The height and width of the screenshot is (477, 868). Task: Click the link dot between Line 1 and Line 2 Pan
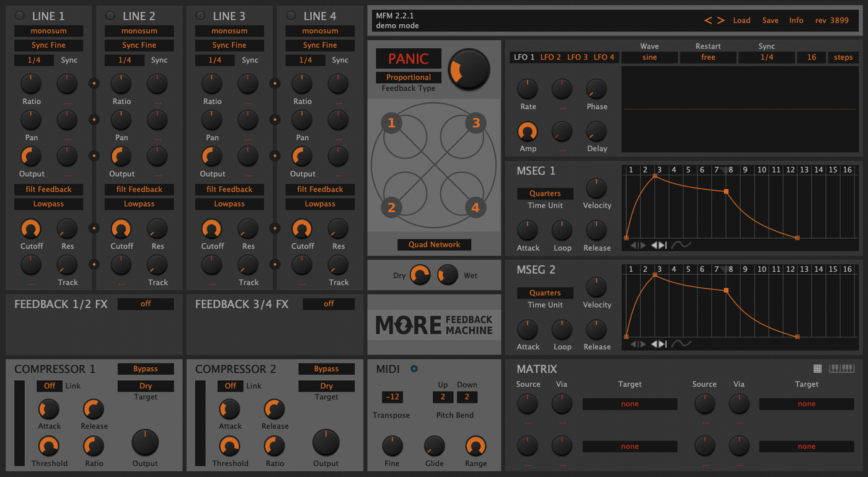coord(94,119)
